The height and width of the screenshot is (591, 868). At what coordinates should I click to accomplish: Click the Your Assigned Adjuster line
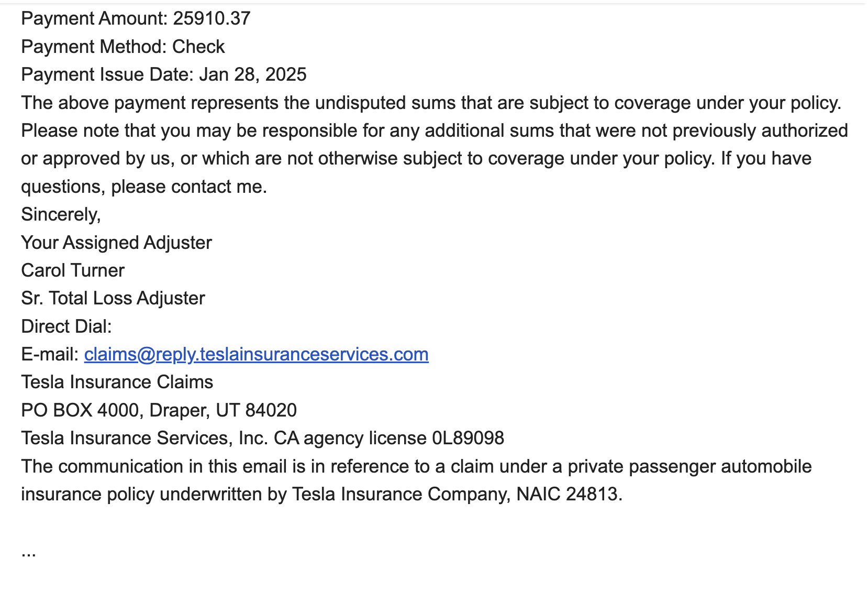click(x=116, y=243)
